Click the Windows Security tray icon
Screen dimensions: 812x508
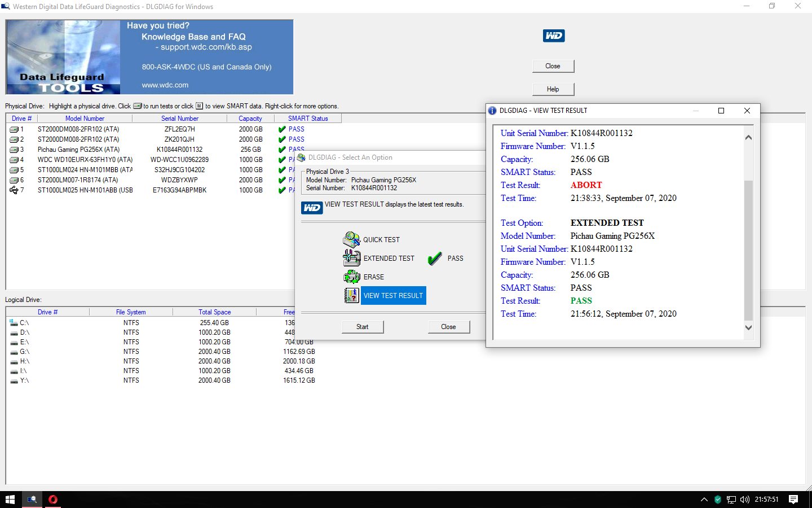[x=718, y=500]
